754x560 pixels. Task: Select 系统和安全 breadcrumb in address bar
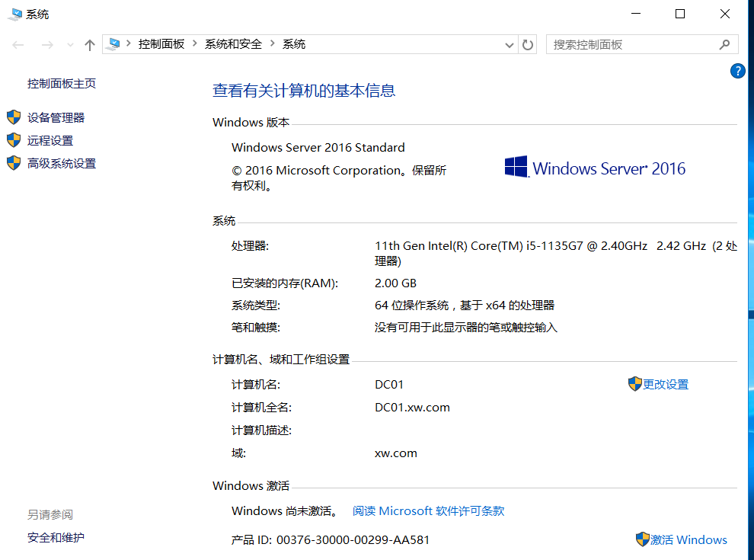click(233, 44)
